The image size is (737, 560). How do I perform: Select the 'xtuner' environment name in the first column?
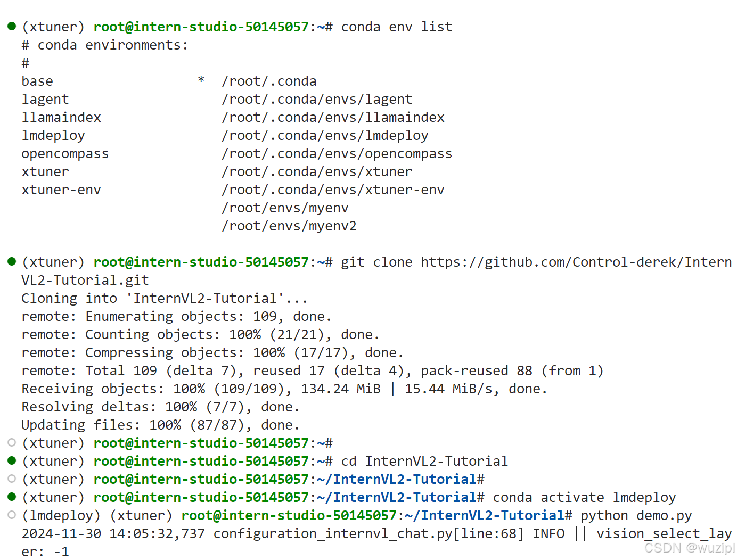[45, 171]
